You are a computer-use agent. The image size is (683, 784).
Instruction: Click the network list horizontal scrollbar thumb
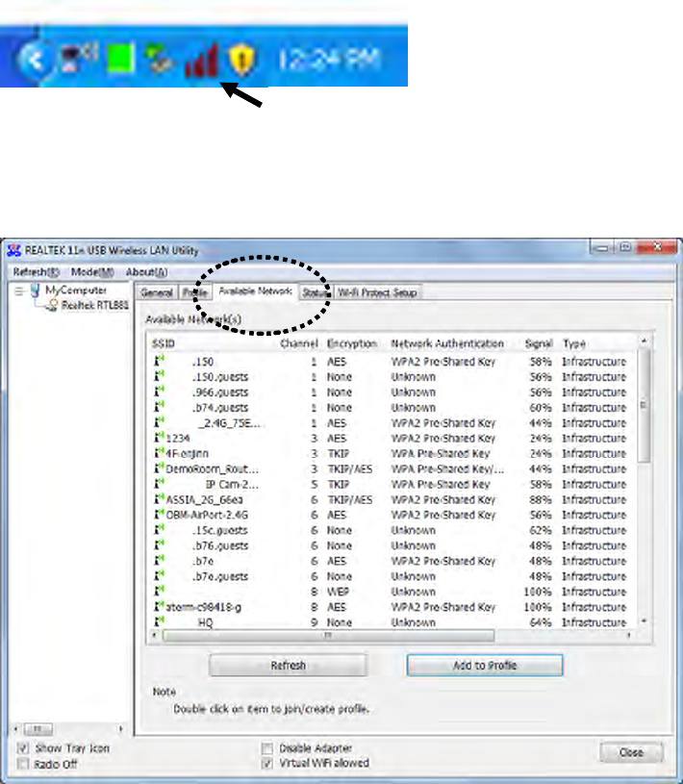coord(328,636)
